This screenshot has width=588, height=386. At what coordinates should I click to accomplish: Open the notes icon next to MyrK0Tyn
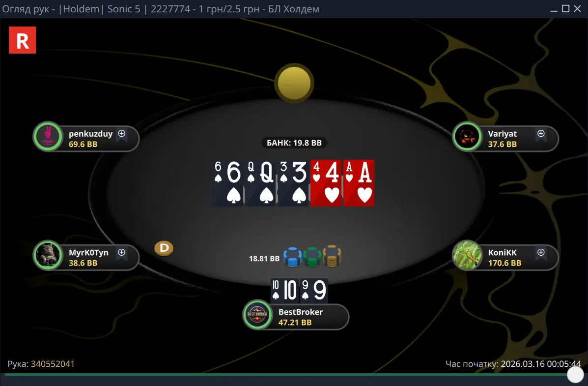coord(122,252)
